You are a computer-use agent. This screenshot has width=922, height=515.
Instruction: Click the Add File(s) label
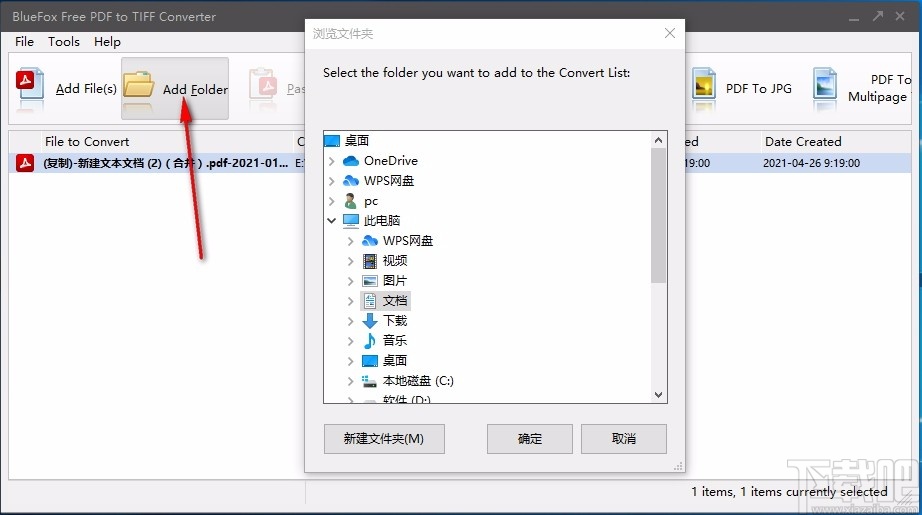click(x=86, y=89)
